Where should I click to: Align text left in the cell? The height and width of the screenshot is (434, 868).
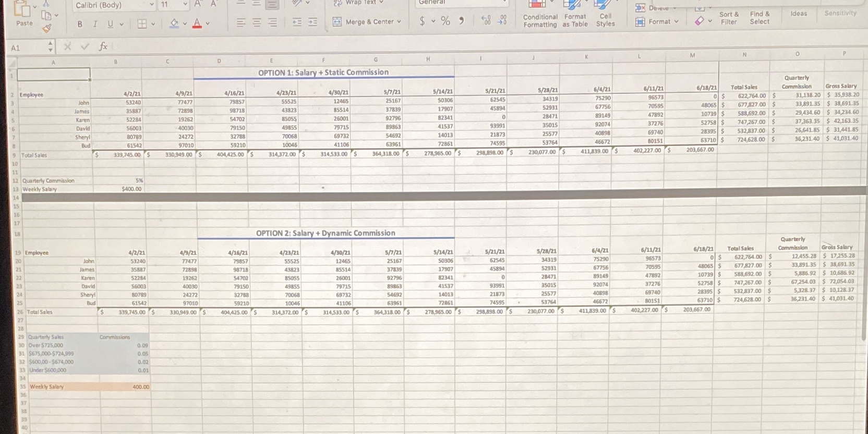click(241, 22)
